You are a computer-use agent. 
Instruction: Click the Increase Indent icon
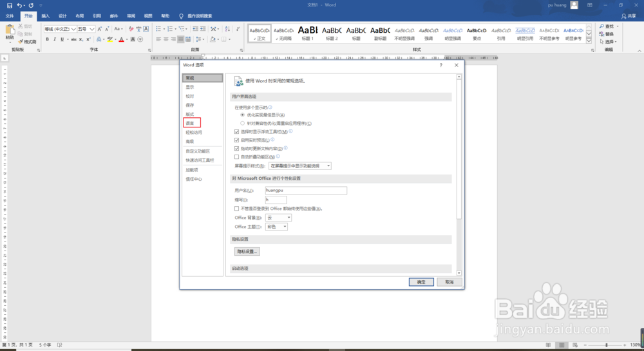(203, 29)
